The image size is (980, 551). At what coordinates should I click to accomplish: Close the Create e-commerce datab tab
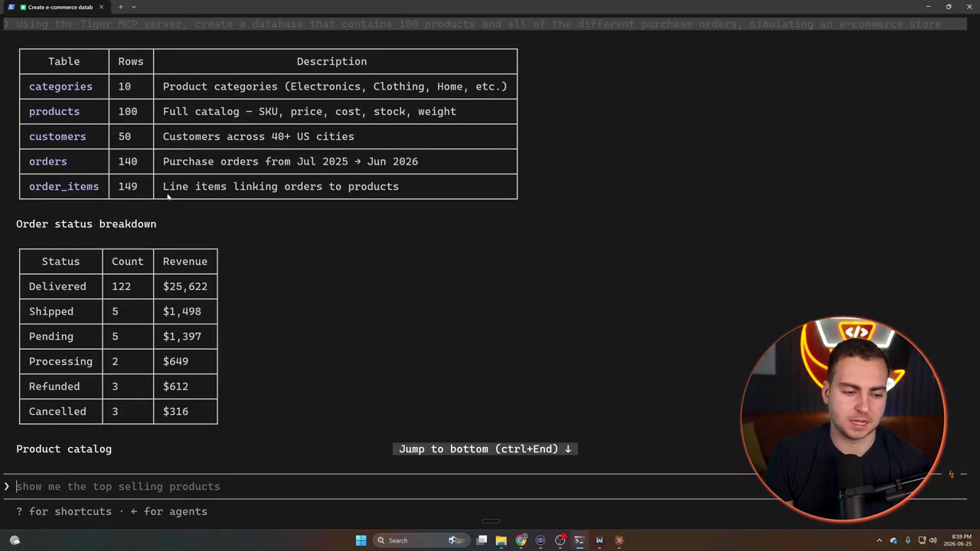pos(101,7)
